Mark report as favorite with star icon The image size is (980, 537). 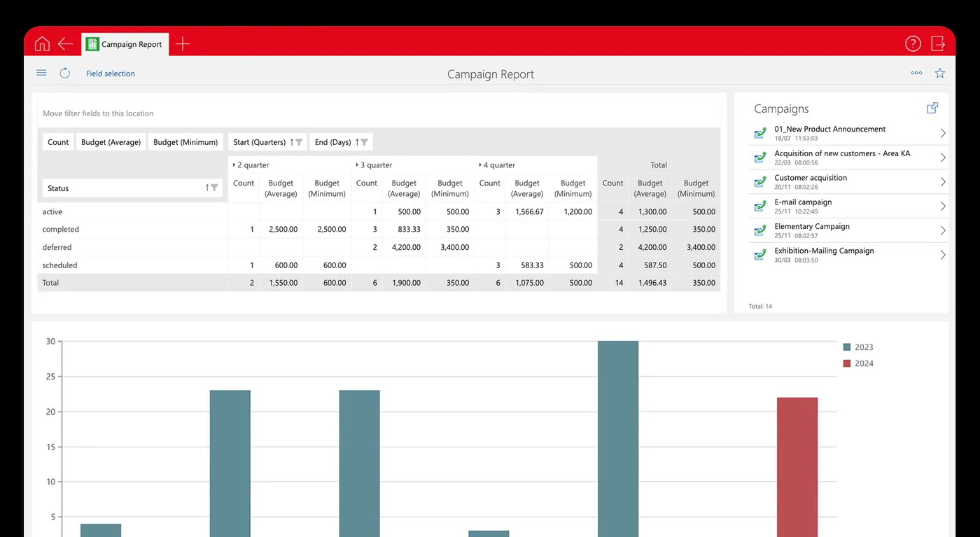tap(940, 73)
